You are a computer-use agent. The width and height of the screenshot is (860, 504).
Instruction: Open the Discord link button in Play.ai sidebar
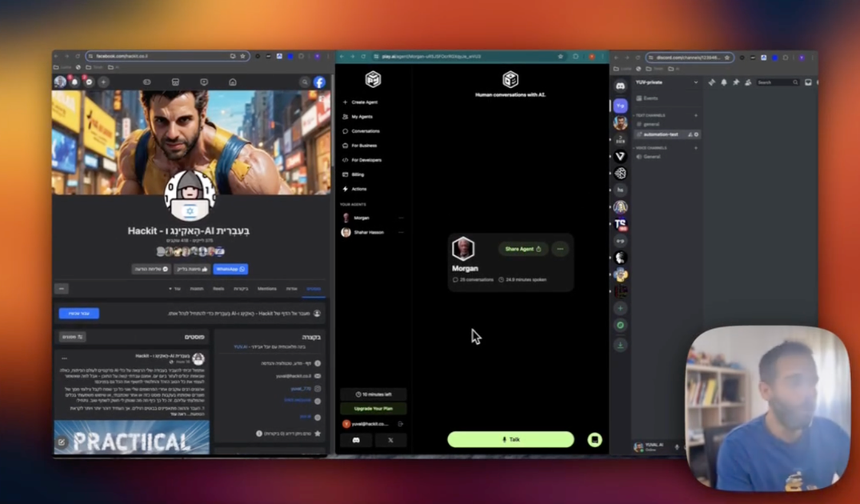pos(356,440)
